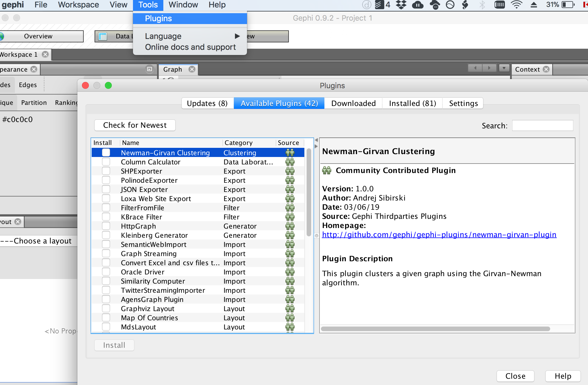Close the Context panel tab

[546, 69]
